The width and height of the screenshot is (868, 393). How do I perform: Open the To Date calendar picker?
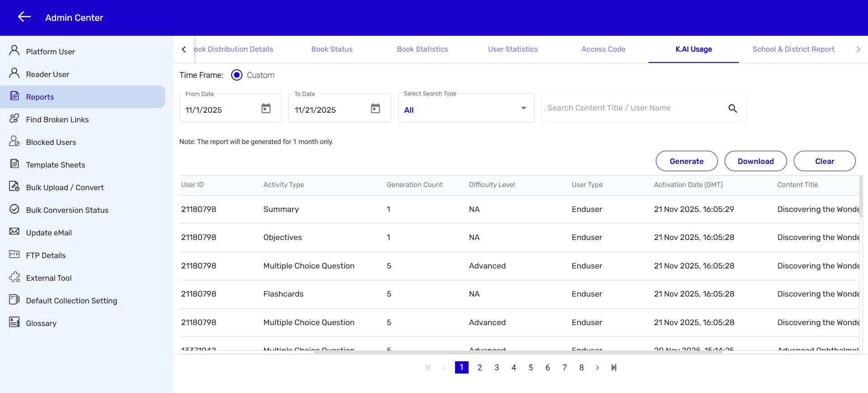pyautogui.click(x=375, y=109)
